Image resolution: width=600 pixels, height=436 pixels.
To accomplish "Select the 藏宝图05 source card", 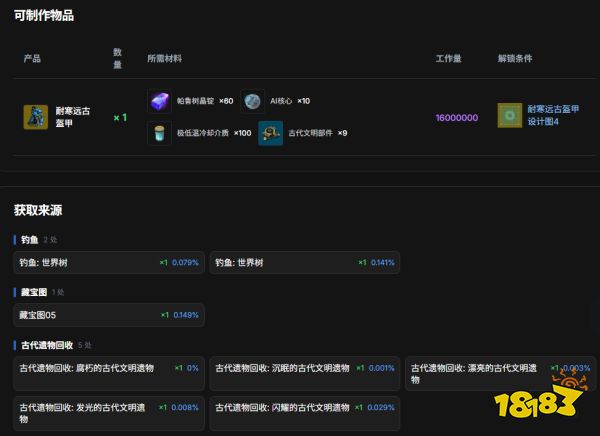I will click(109, 315).
